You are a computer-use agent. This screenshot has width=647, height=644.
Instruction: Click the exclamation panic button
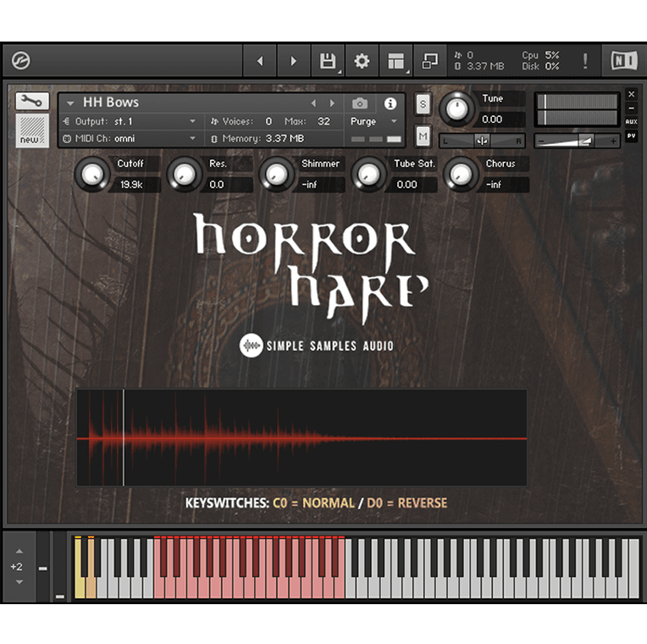[584, 61]
